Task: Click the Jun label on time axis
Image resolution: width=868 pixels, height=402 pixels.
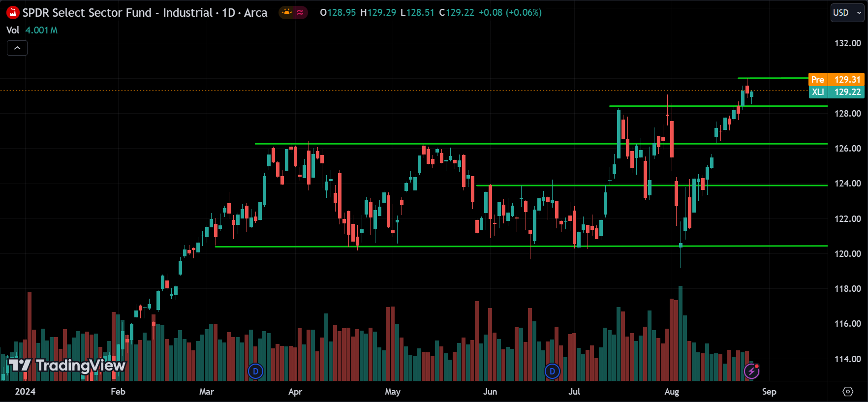Action: click(x=490, y=392)
